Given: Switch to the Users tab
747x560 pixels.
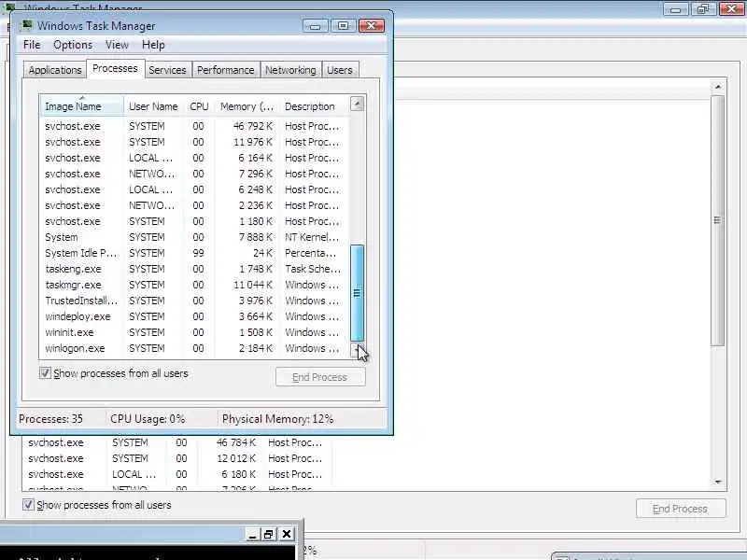Looking at the screenshot, I should (x=340, y=70).
